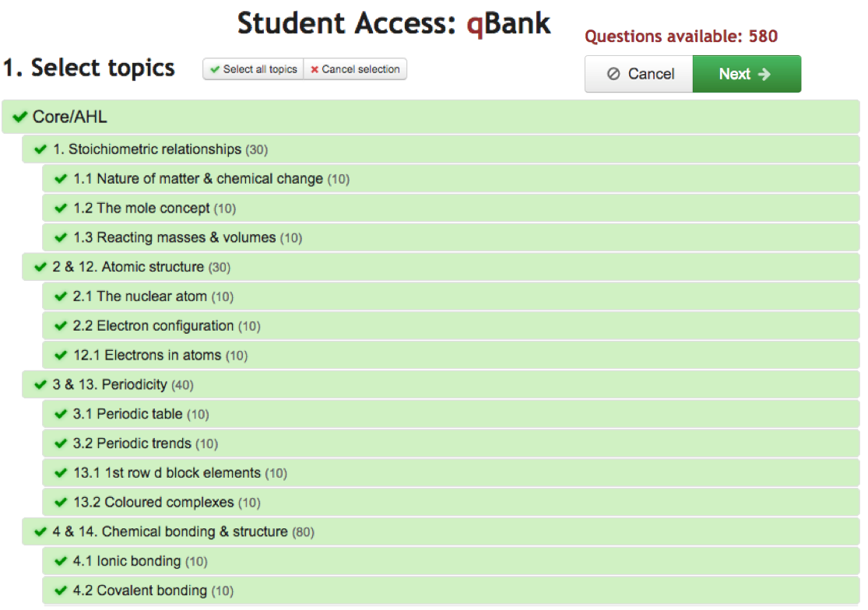The width and height of the screenshot is (868, 610).
Task: Select the 1.3 Reacting masses & volumes row
Action: point(452,238)
